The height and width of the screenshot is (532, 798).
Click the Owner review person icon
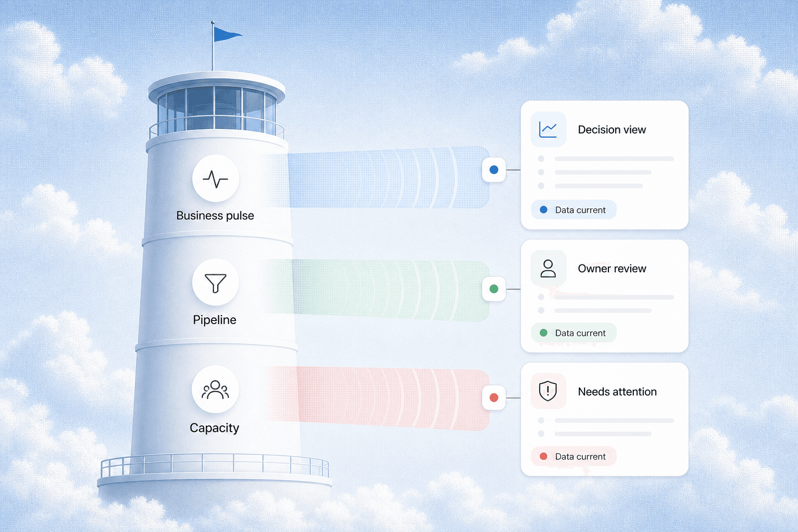tap(548, 268)
